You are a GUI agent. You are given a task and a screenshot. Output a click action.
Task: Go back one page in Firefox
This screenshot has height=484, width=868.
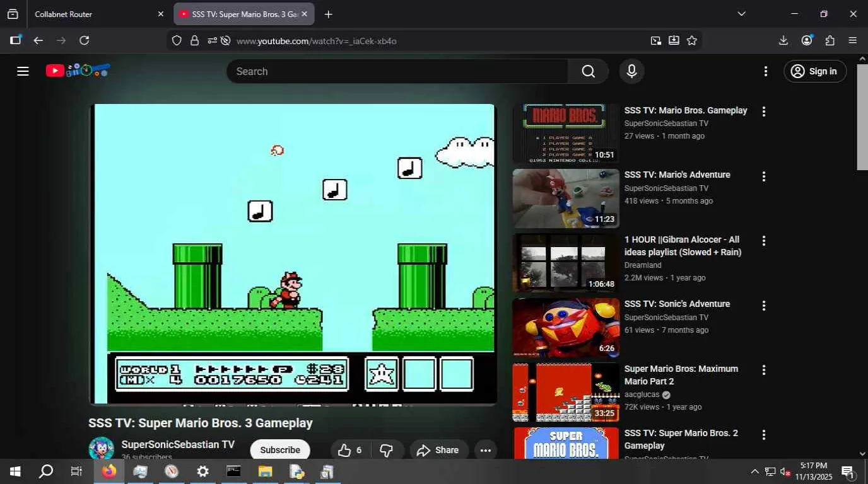pos(38,40)
